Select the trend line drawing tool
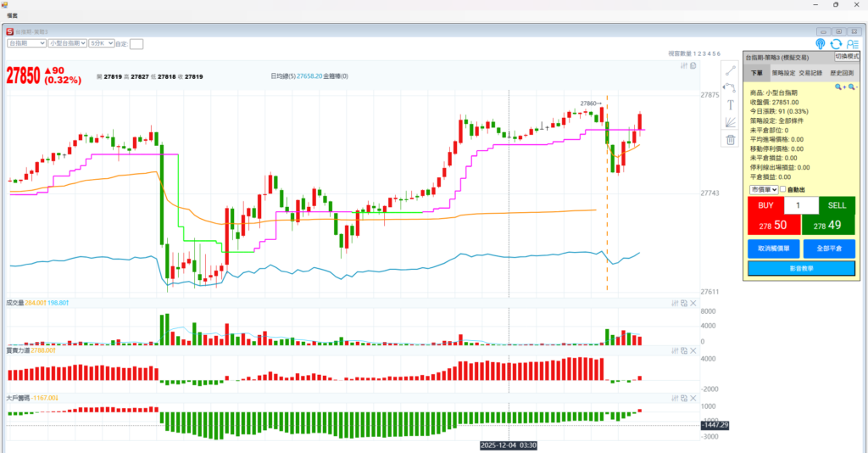 click(x=730, y=70)
